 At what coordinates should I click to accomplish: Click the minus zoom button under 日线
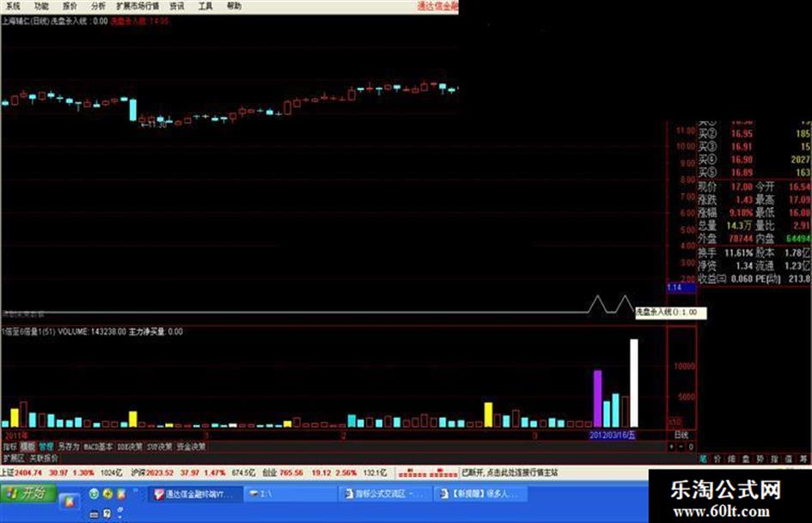coord(681,447)
